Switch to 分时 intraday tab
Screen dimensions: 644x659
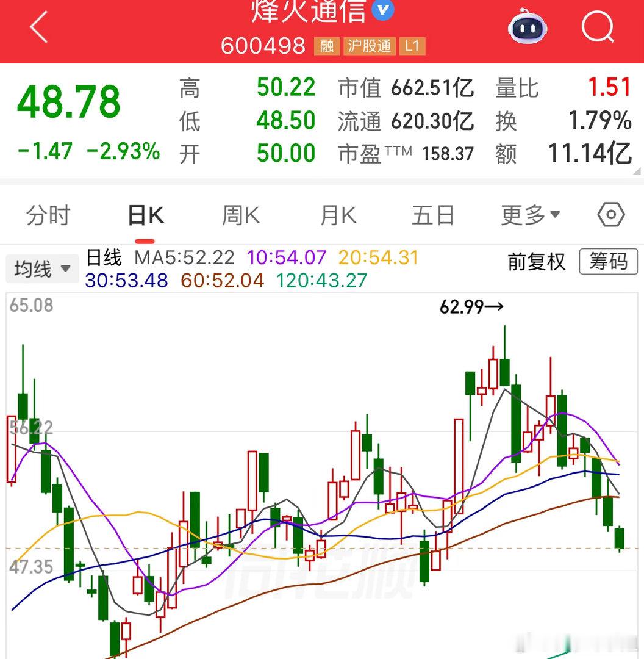pyautogui.click(x=48, y=215)
